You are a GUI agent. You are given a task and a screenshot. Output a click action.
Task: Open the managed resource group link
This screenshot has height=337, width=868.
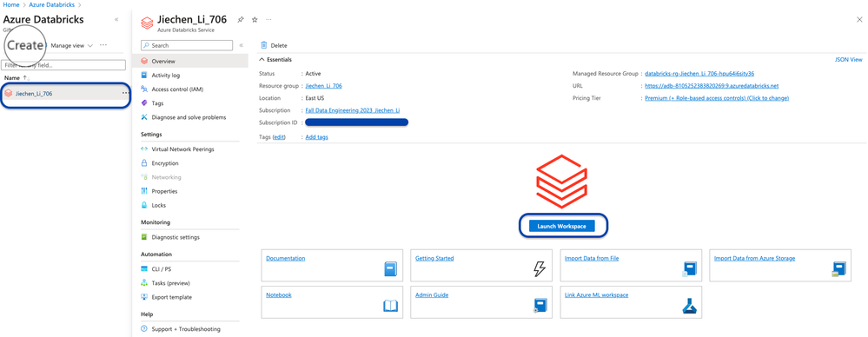tap(700, 73)
